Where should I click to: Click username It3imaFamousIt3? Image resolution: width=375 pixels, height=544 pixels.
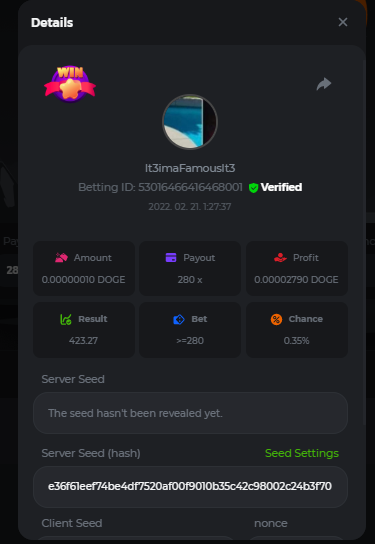(x=190, y=168)
